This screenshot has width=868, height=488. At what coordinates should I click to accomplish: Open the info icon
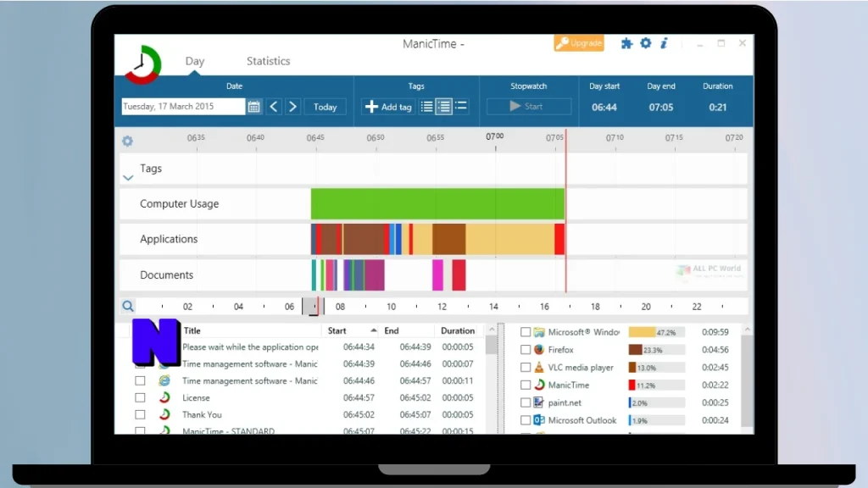coord(664,42)
